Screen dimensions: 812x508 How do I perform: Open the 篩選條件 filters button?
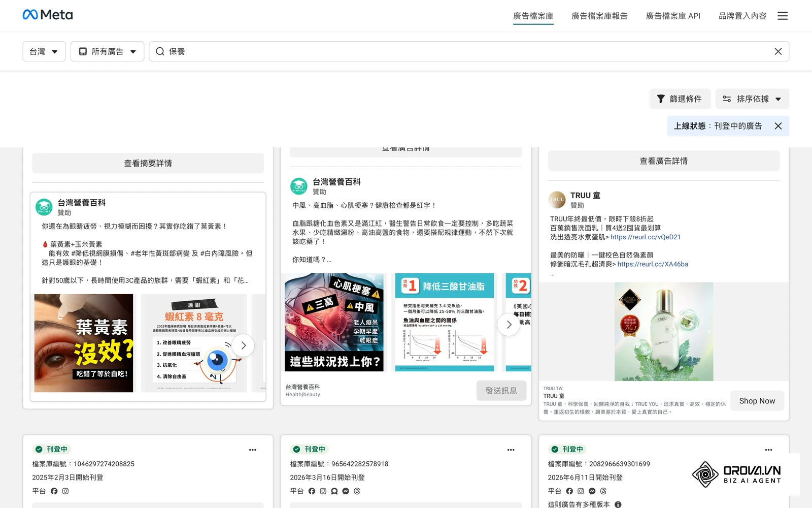(680, 99)
